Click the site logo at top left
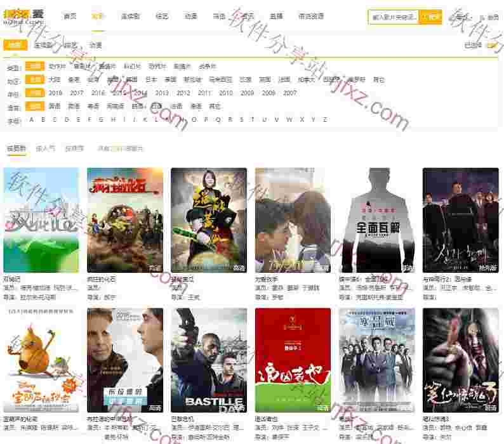This screenshot has height=444, width=504. [23, 16]
